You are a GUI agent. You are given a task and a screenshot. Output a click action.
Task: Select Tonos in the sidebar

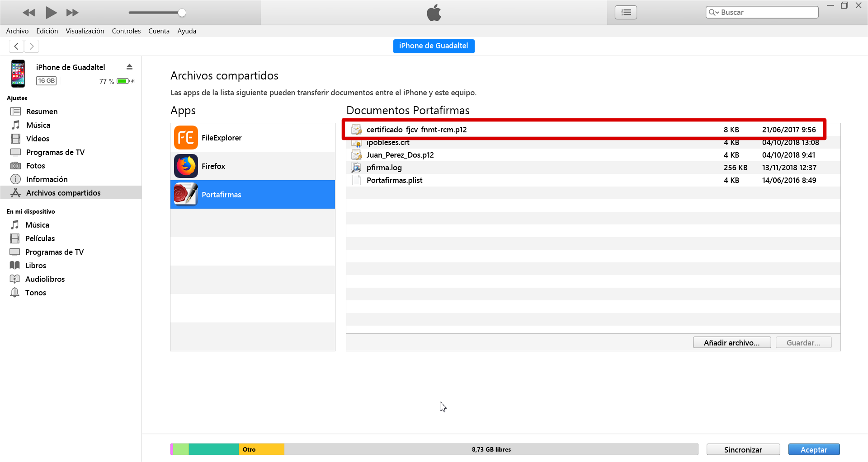tap(71, 293)
